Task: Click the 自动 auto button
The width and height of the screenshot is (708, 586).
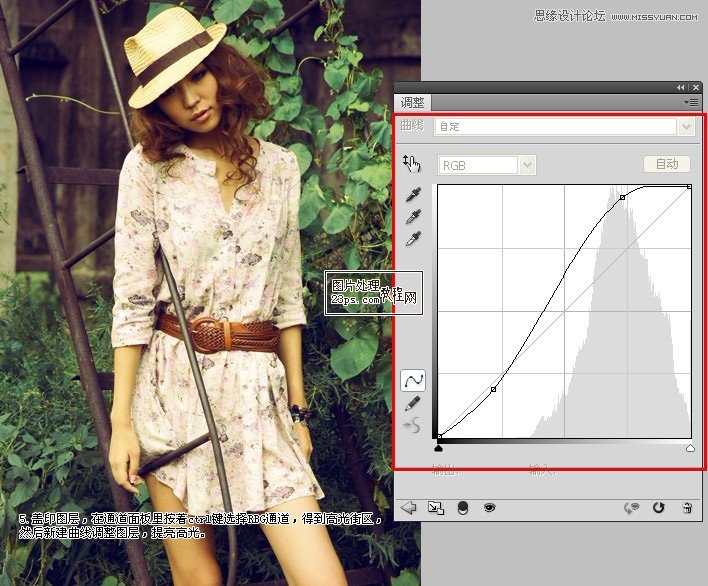Action: [667, 164]
